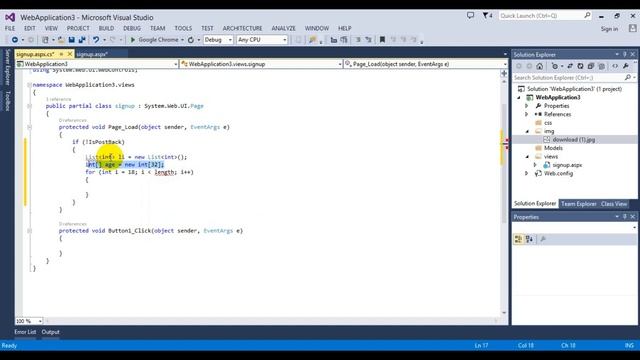The height and width of the screenshot is (360, 640).
Task: Click the account picture icon by Sign in
Action: (632, 29)
